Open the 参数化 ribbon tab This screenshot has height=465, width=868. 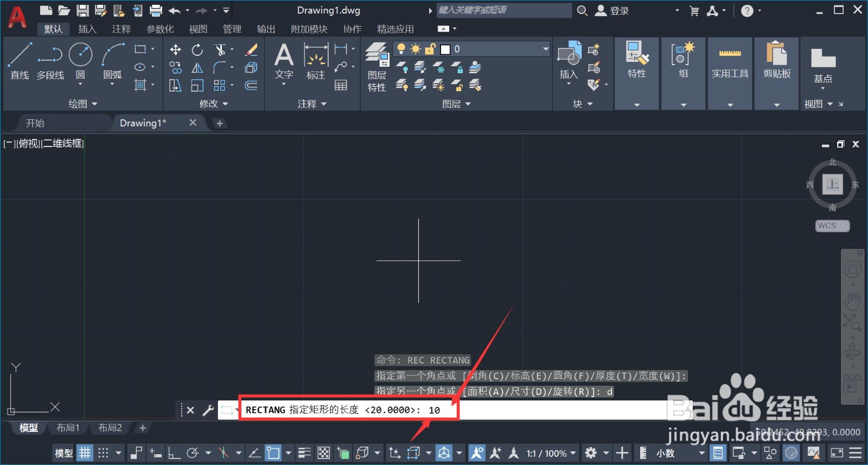[160, 29]
